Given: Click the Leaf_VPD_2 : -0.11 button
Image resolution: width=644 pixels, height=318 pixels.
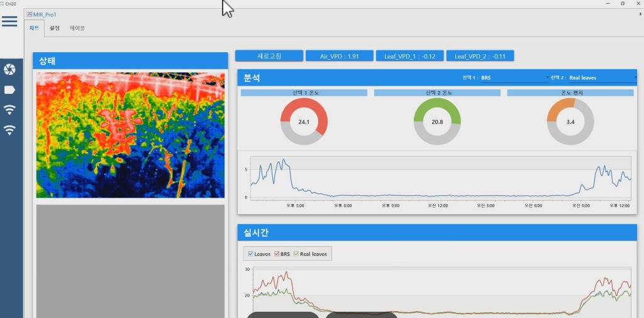Looking at the screenshot, I should pyautogui.click(x=480, y=56).
